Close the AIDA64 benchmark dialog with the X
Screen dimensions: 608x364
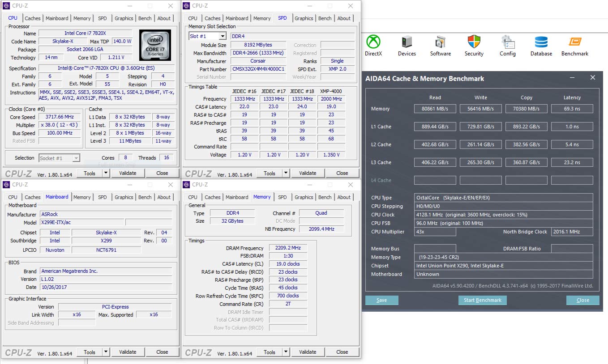592,78
